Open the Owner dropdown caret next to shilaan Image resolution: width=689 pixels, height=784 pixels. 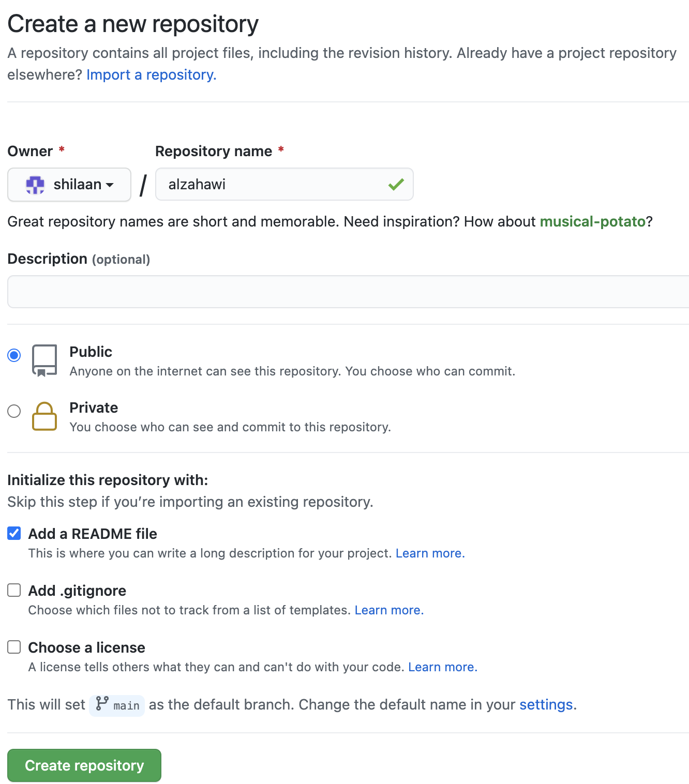click(x=110, y=185)
